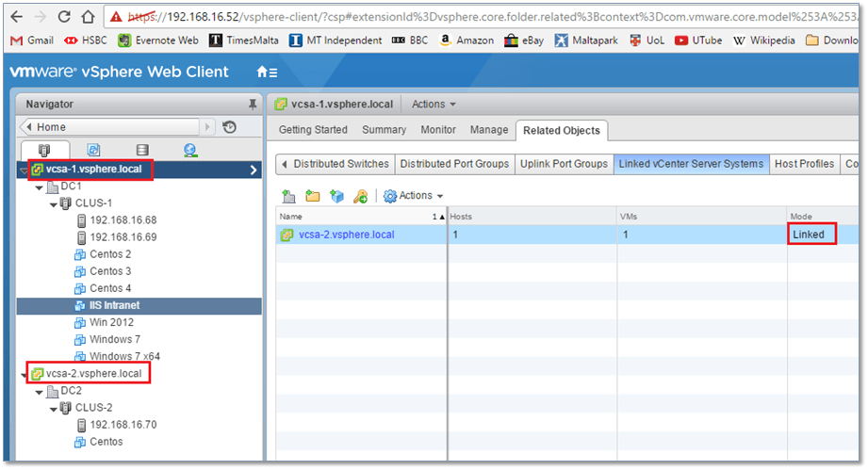This screenshot has height=470, width=868.
Task: Collapse the DC2 datacenter node
Action: (40, 393)
